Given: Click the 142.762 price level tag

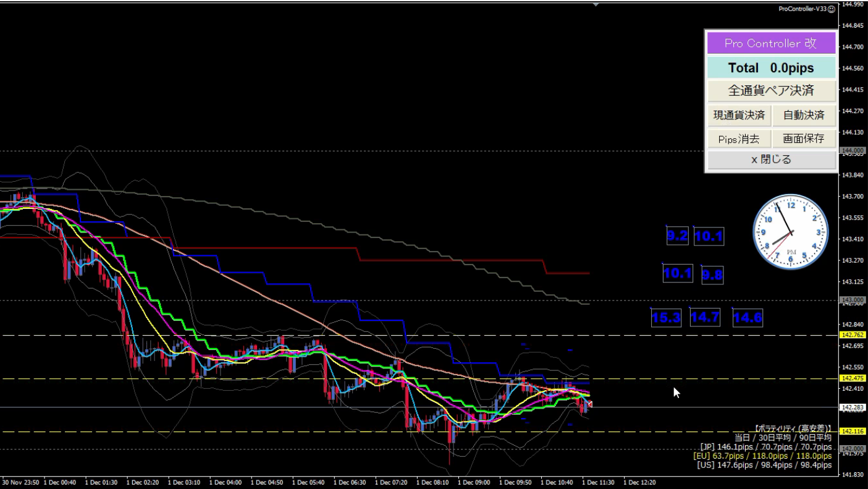Looking at the screenshot, I should click(853, 335).
